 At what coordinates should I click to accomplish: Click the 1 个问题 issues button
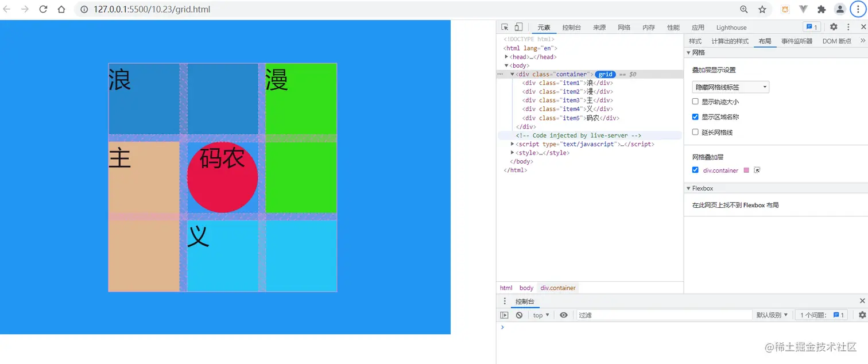(821, 315)
